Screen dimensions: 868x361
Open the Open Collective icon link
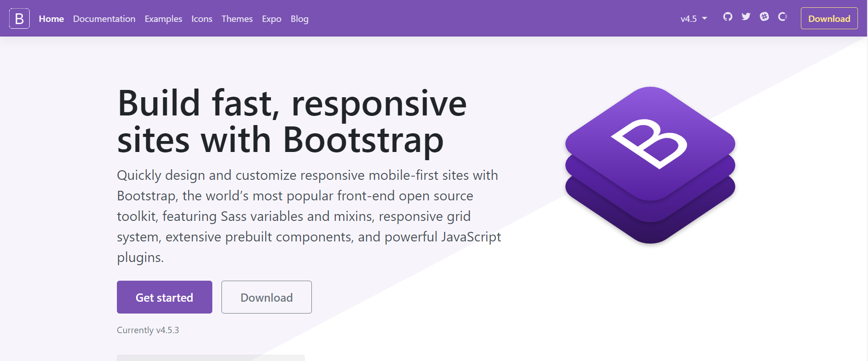coord(783,17)
